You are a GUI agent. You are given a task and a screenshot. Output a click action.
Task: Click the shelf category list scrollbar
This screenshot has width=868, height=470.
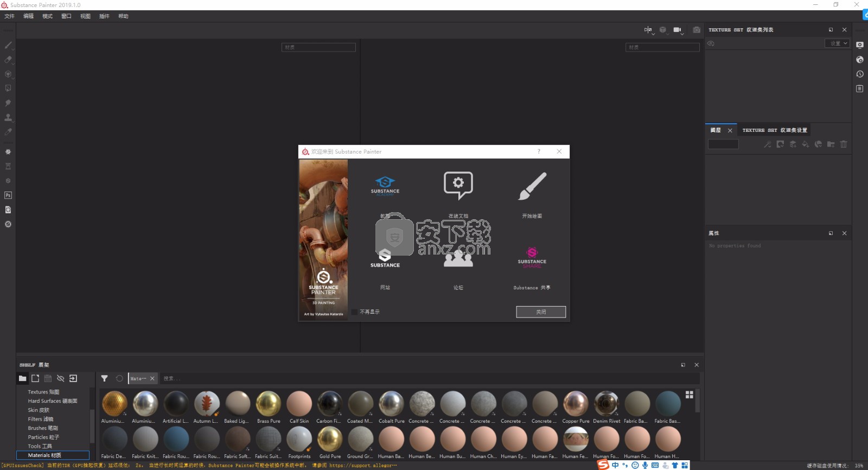click(x=92, y=426)
